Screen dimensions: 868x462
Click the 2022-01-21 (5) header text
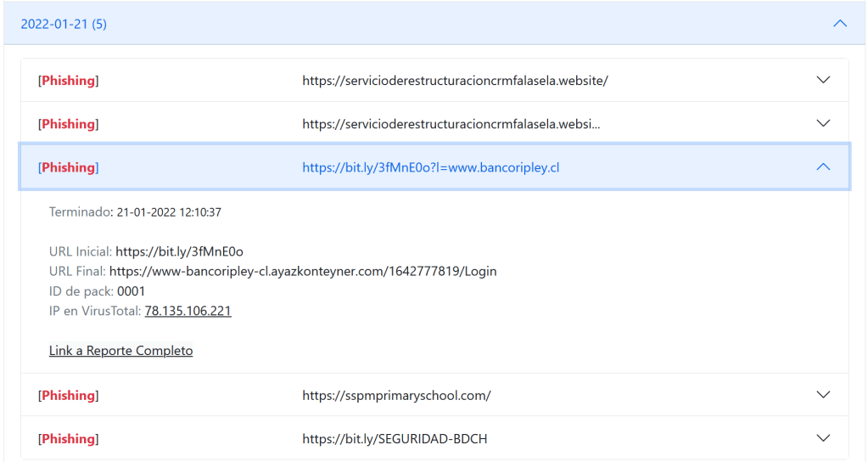coord(64,24)
